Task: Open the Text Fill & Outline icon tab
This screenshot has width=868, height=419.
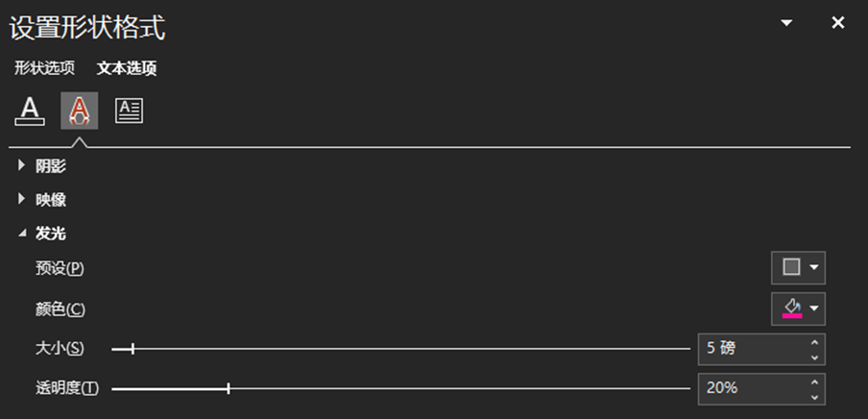Action: click(31, 111)
